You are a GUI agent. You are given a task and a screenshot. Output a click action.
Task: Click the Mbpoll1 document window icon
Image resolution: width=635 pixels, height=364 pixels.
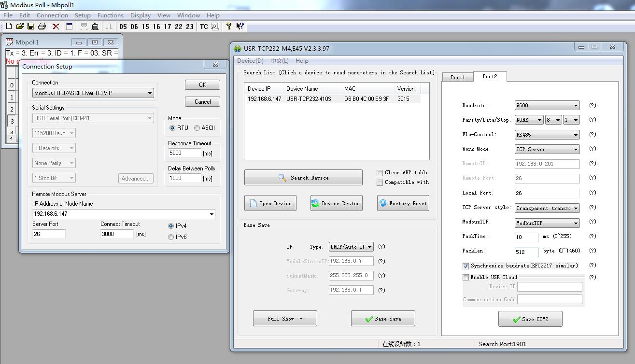9,42
